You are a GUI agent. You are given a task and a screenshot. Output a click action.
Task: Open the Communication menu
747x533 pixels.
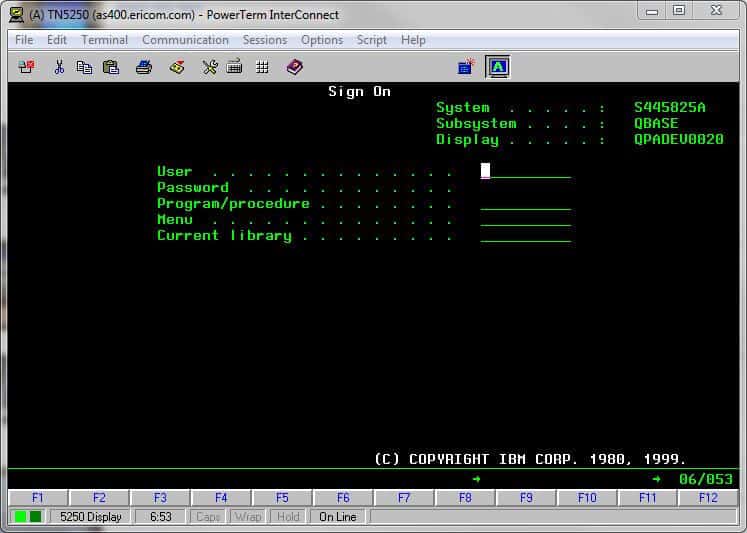[185, 40]
